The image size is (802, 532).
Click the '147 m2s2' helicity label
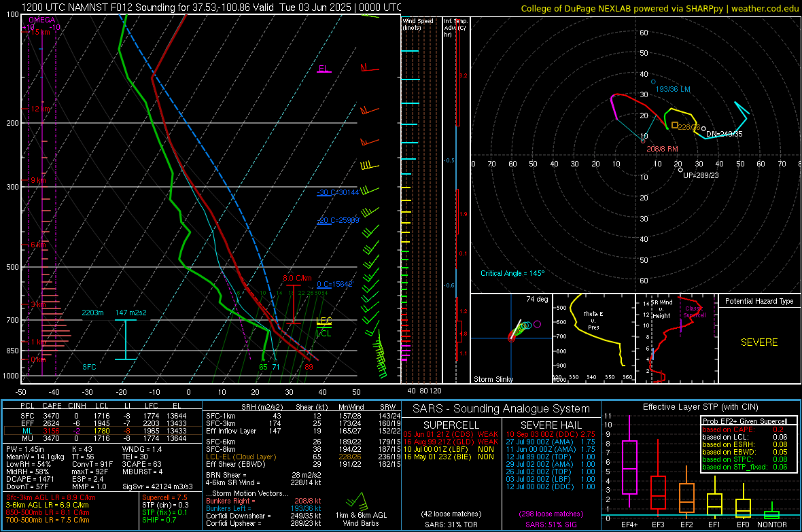pyautogui.click(x=131, y=313)
